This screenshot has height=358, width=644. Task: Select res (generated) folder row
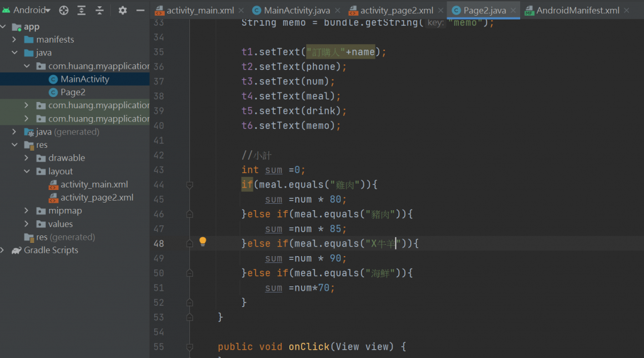(x=75, y=237)
